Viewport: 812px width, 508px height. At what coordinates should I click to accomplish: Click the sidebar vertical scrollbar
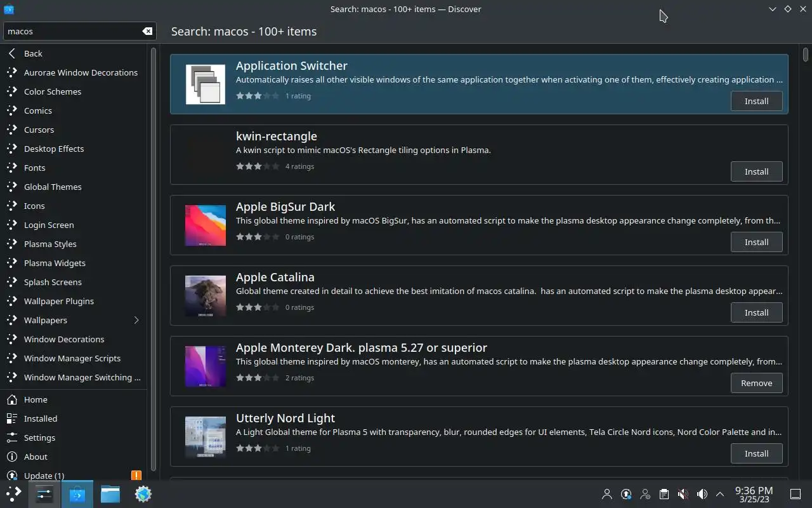pyautogui.click(x=153, y=259)
